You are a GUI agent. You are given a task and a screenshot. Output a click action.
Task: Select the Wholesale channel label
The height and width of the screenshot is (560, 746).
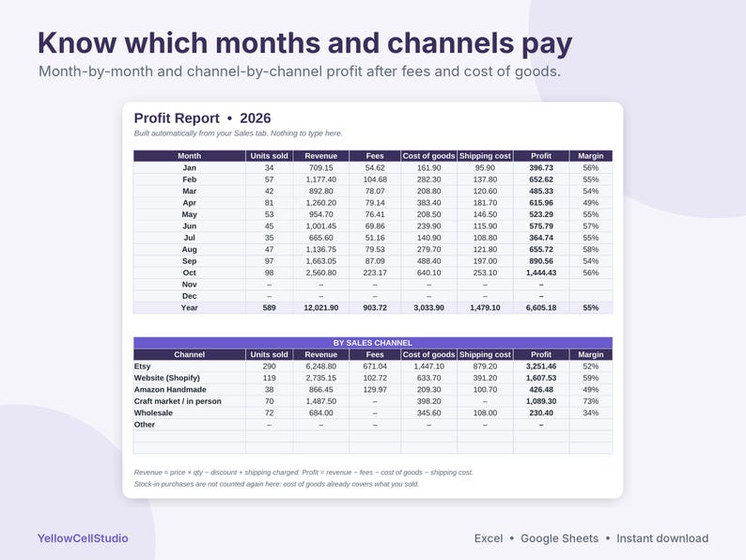[x=153, y=413]
